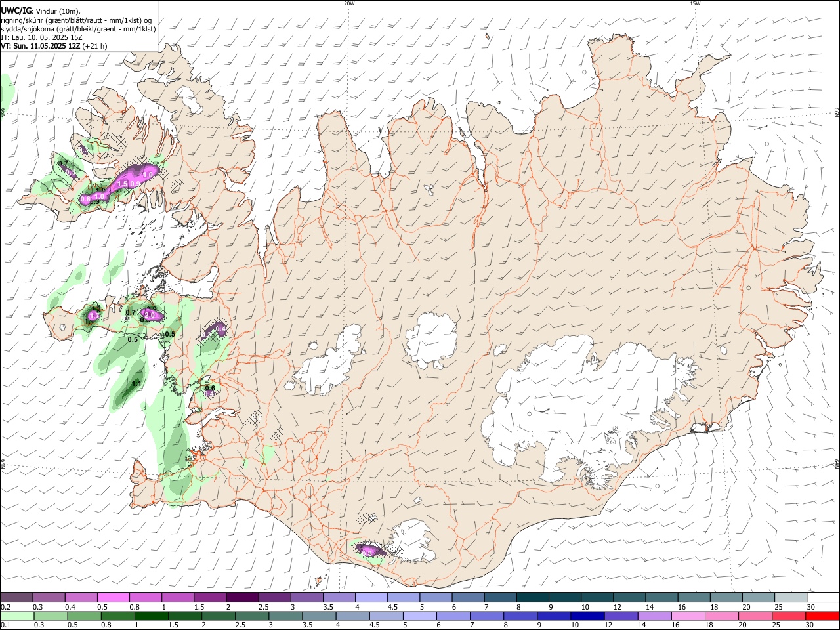Click the palest green 0.1–0.3 rain scale swatch
The image size is (840, 630).
[18, 616]
